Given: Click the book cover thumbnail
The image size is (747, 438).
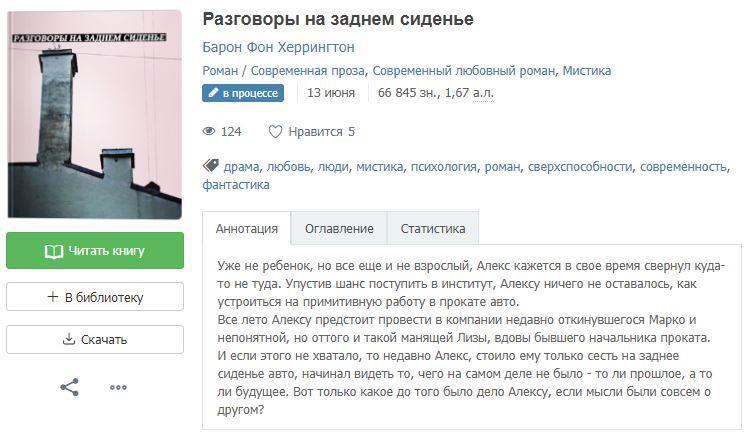Looking at the screenshot, I should pos(95,115).
